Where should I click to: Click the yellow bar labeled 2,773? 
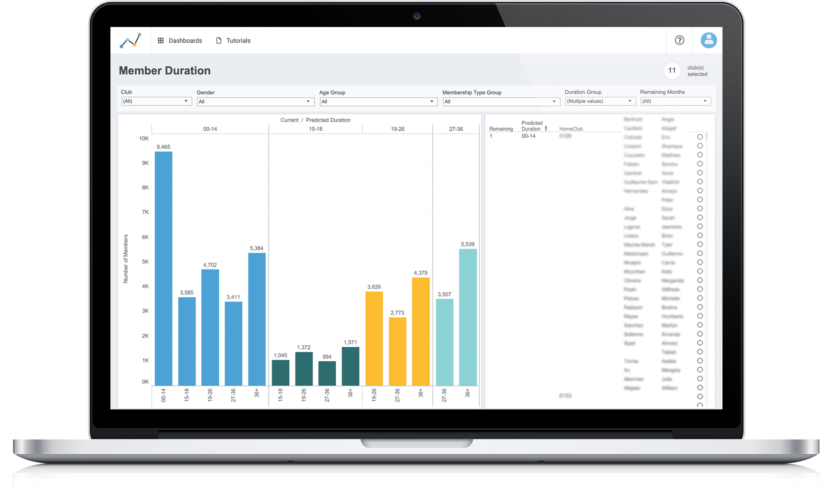tap(398, 352)
